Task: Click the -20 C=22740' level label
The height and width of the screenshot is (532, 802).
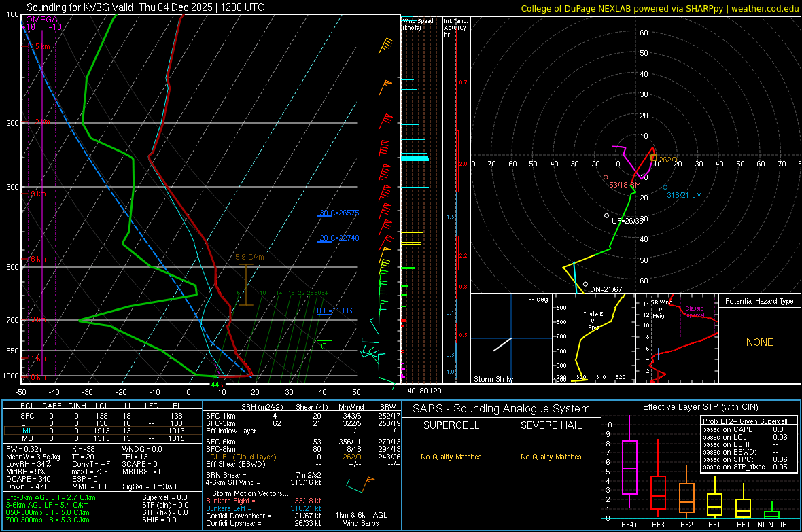Action: [x=338, y=238]
